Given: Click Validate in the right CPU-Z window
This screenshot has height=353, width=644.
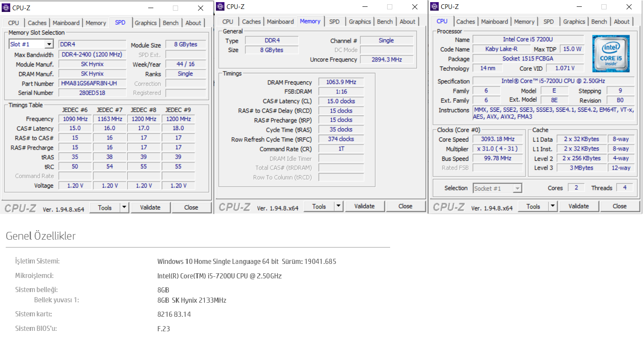Looking at the screenshot, I should tap(579, 206).
